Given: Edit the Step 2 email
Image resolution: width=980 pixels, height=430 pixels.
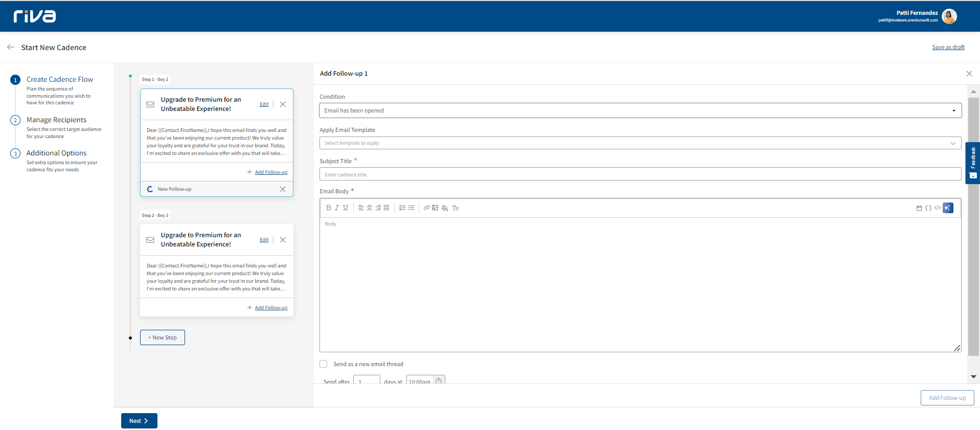Looking at the screenshot, I should [x=264, y=240].
